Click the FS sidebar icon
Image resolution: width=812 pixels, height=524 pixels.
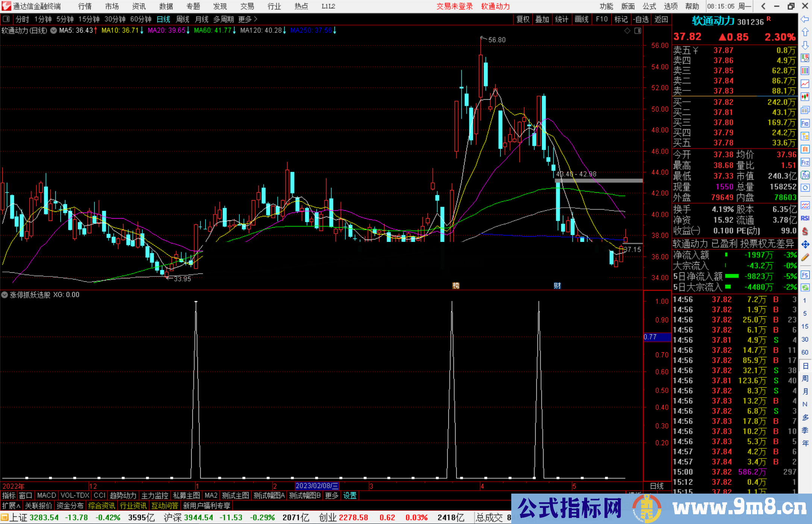[805, 275]
